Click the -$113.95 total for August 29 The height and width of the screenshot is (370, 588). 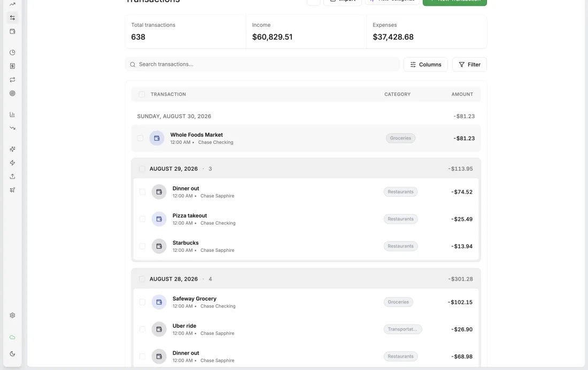460,169
